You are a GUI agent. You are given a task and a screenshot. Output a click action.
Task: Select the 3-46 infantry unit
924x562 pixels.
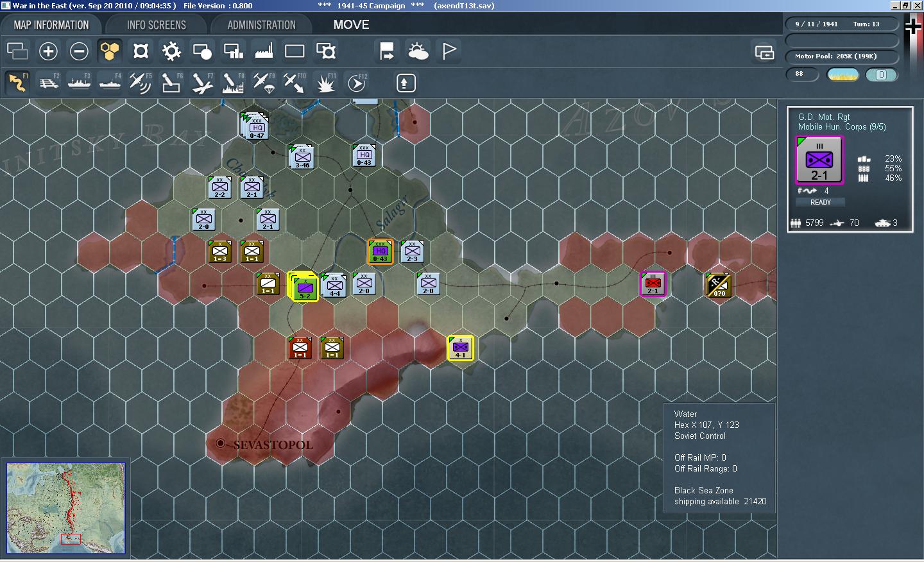click(x=302, y=157)
